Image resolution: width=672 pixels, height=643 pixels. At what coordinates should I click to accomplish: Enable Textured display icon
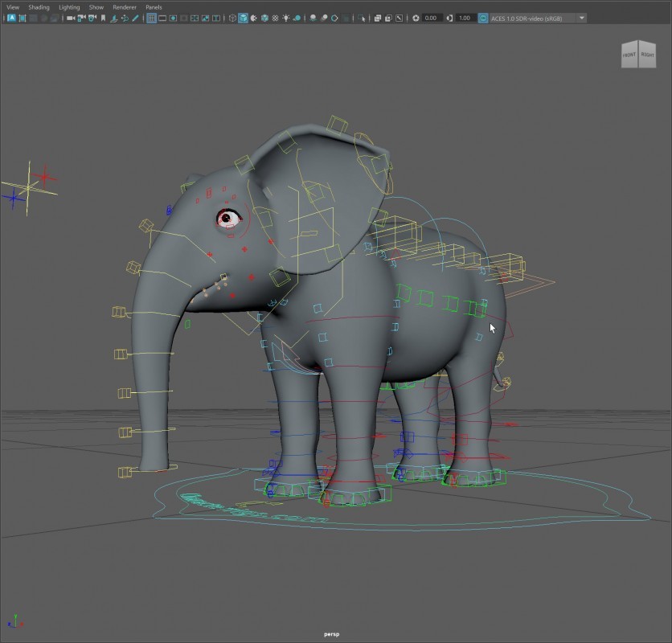click(x=276, y=18)
